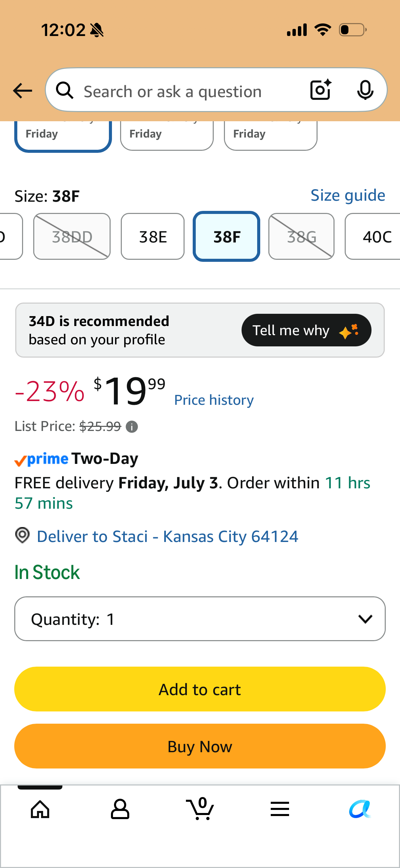Open the hamburger menu icon
The image size is (400, 868).
tap(280, 809)
